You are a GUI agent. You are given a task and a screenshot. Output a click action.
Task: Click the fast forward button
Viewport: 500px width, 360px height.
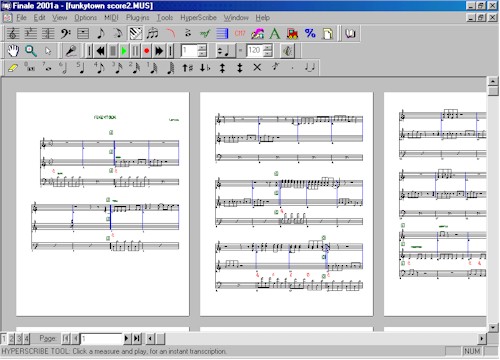coord(159,51)
